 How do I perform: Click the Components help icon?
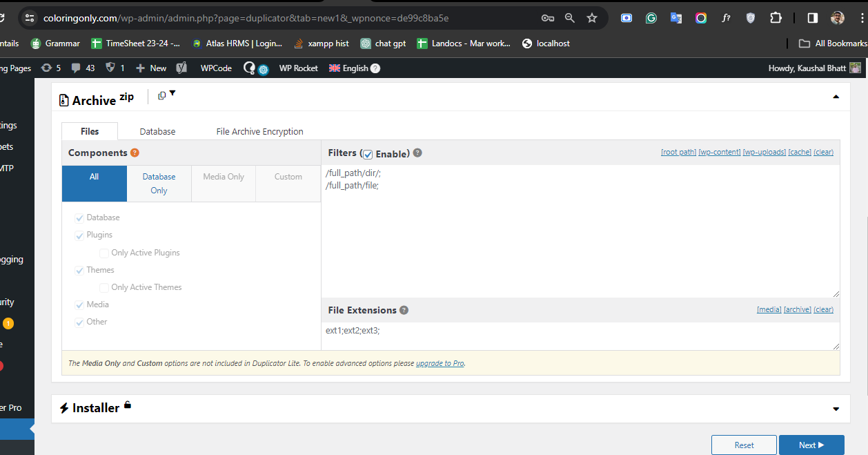coord(135,153)
